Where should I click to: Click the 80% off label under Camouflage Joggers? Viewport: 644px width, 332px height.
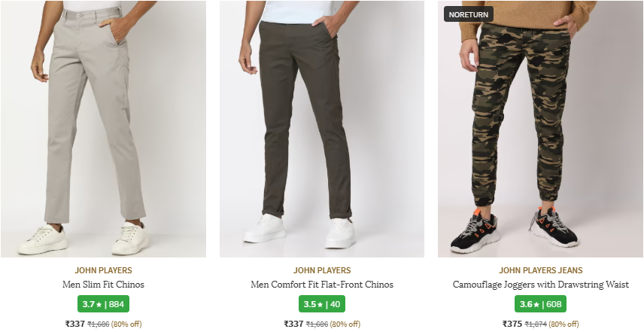(563, 324)
